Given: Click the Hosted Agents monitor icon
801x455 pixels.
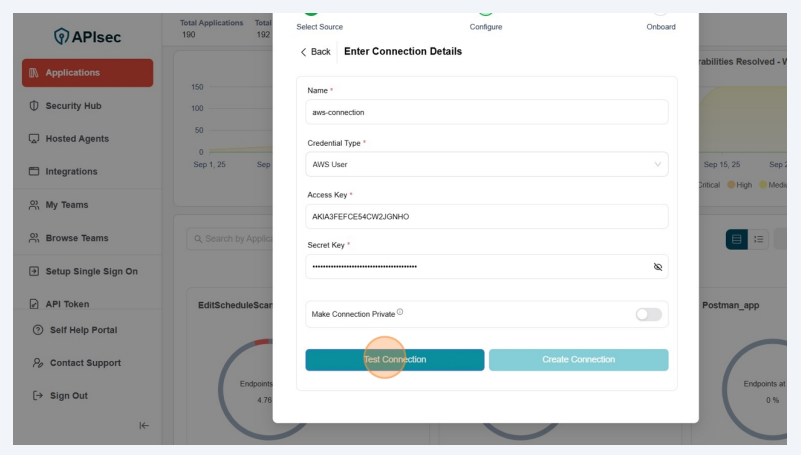Looking at the screenshot, I should point(34,139).
